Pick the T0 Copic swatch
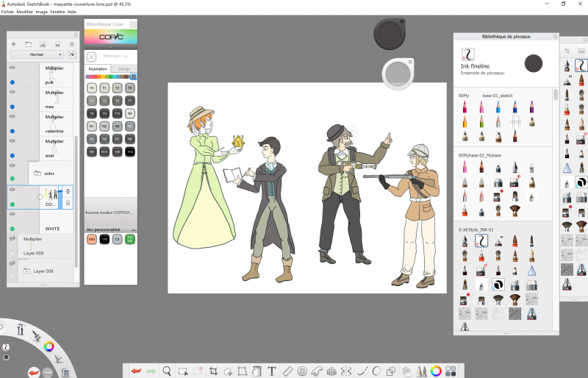 pos(91,88)
